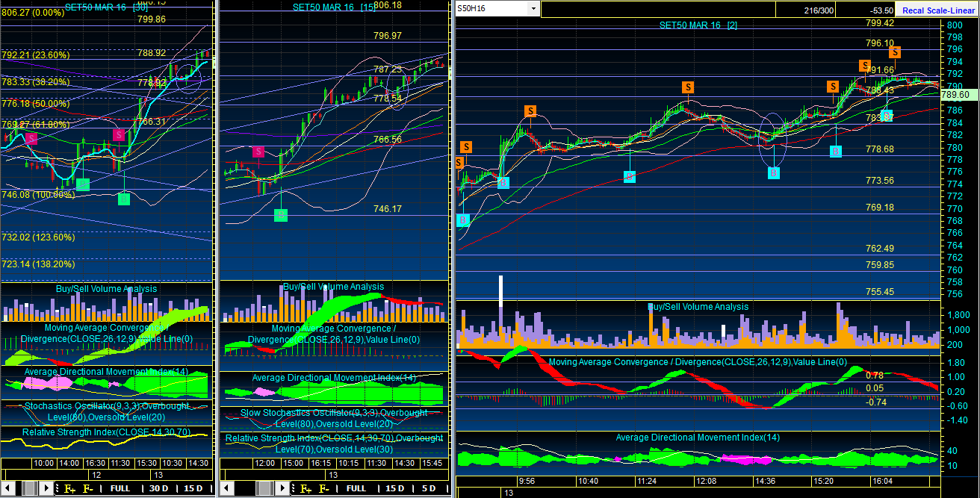Click FULL range button in [15] chart
Viewport: 980px width, 498px height.
point(356,488)
